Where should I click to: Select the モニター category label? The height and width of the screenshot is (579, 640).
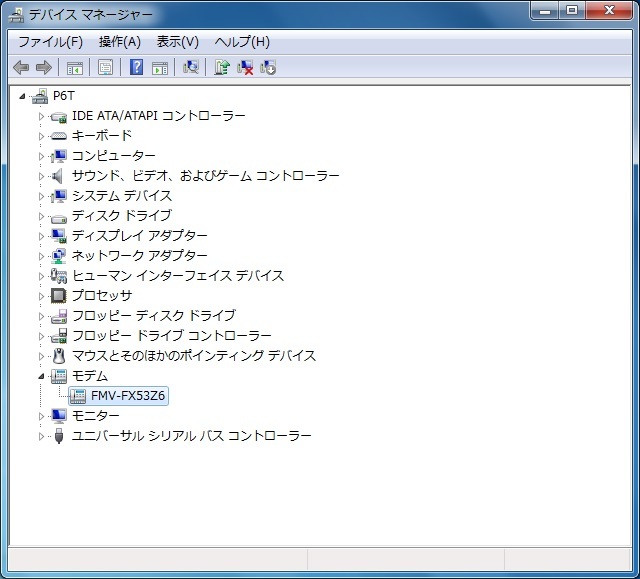click(x=96, y=416)
